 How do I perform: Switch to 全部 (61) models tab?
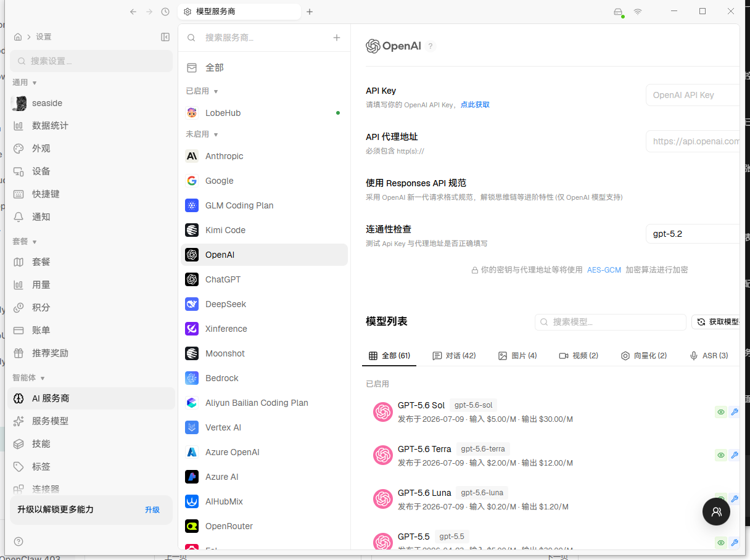tap(389, 356)
